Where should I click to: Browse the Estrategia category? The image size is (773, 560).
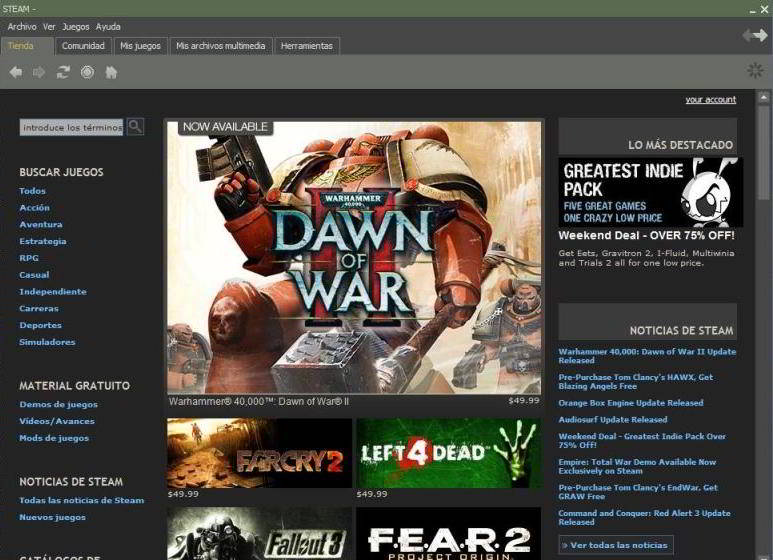(x=43, y=241)
